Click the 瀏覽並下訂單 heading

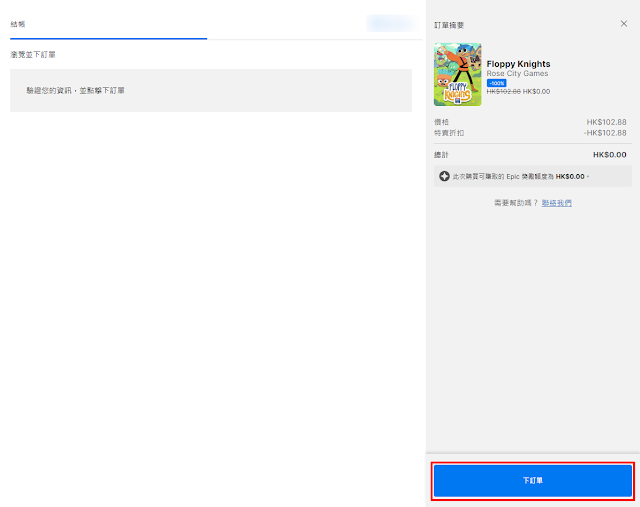click(33, 55)
